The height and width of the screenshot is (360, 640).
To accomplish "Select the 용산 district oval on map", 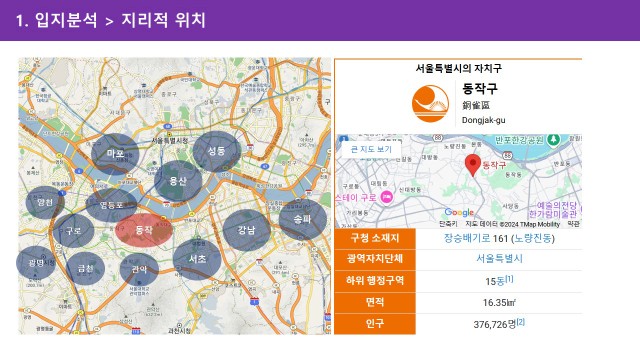I will pyautogui.click(x=178, y=181).
